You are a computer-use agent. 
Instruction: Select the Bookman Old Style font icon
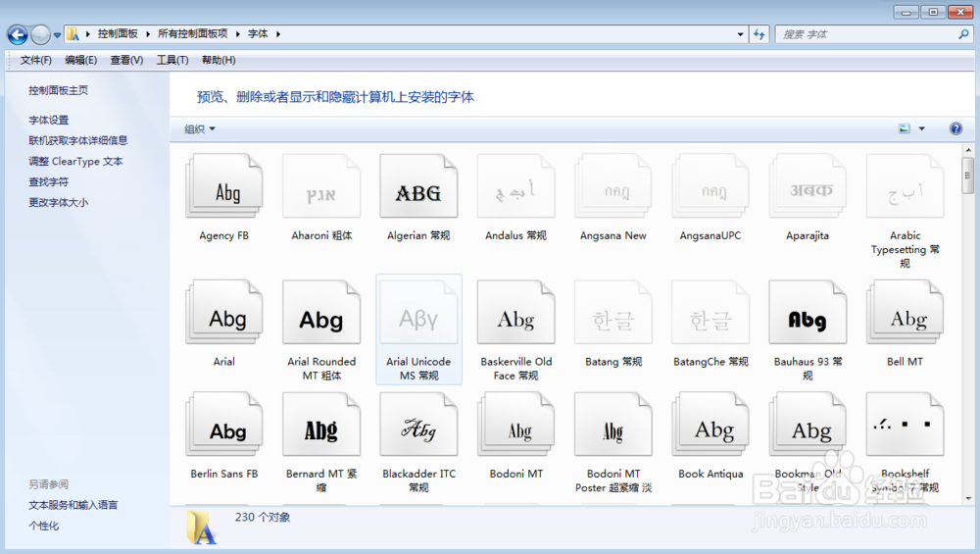(x=808, y=425)
